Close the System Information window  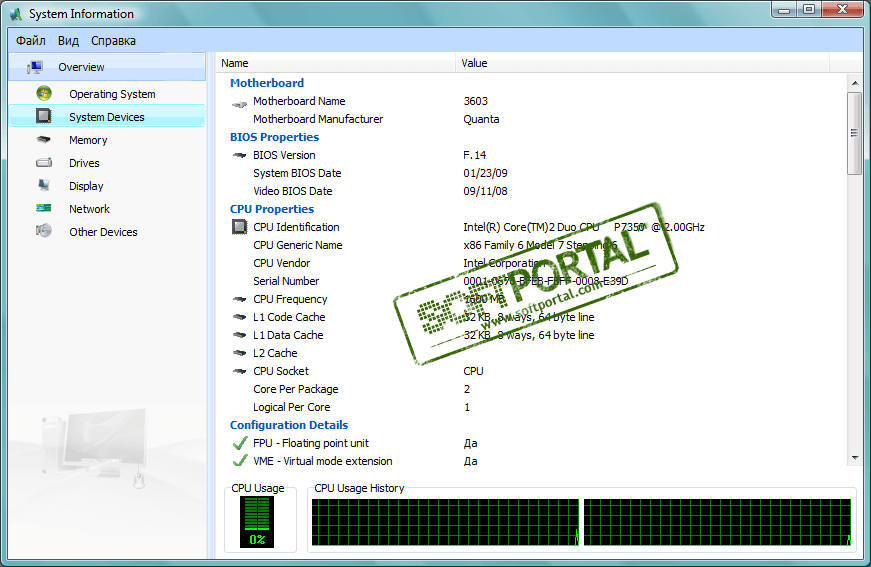click(x=842, y=9)
